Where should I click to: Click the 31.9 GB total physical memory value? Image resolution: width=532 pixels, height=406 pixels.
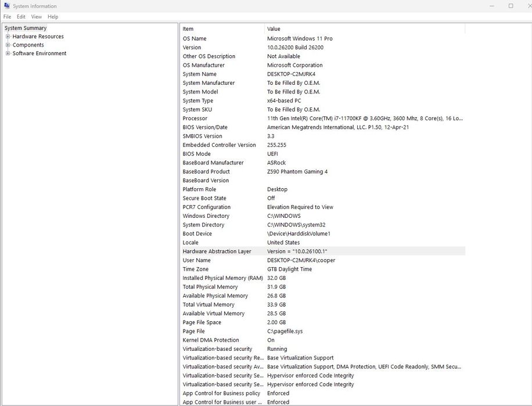[x=276, y=286]
